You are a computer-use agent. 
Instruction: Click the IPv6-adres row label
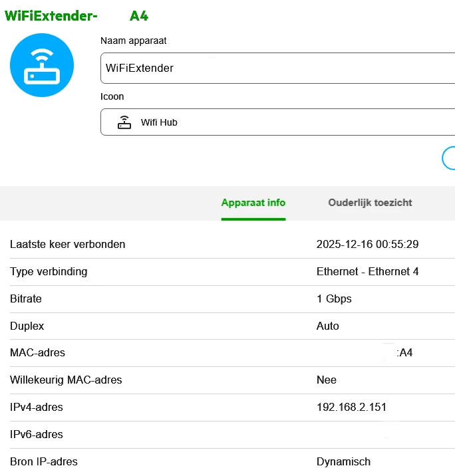pyautogui.click(x=37, y=434)
